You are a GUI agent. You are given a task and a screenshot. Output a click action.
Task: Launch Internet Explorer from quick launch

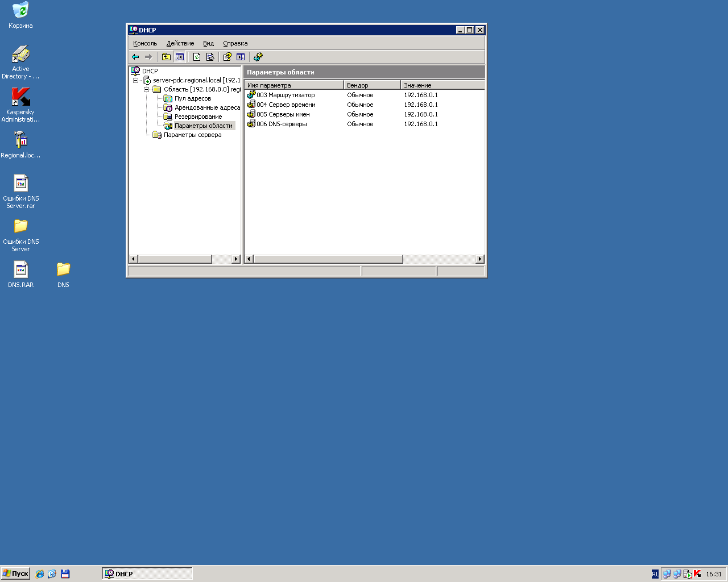[39, 574]
